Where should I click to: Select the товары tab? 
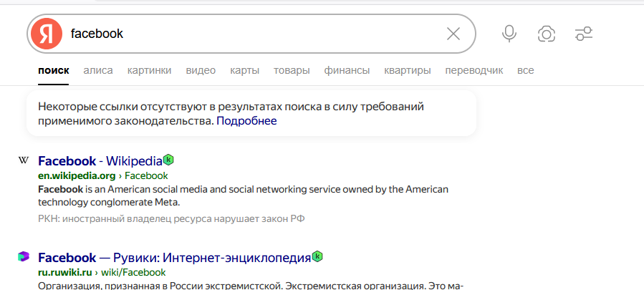pyautogui.click(x=292, y=70)
